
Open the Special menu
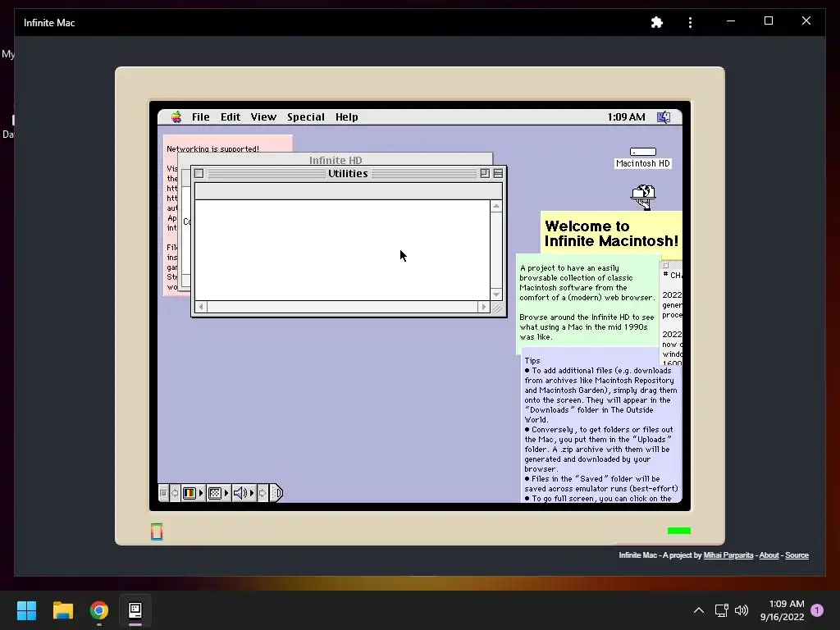click(x=305, y=116)
